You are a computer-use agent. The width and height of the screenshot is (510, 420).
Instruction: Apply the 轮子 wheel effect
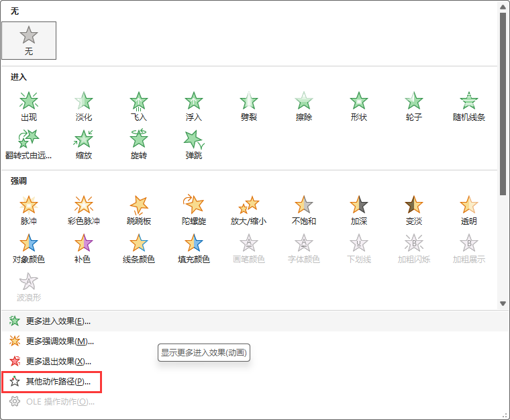[414, 106]
